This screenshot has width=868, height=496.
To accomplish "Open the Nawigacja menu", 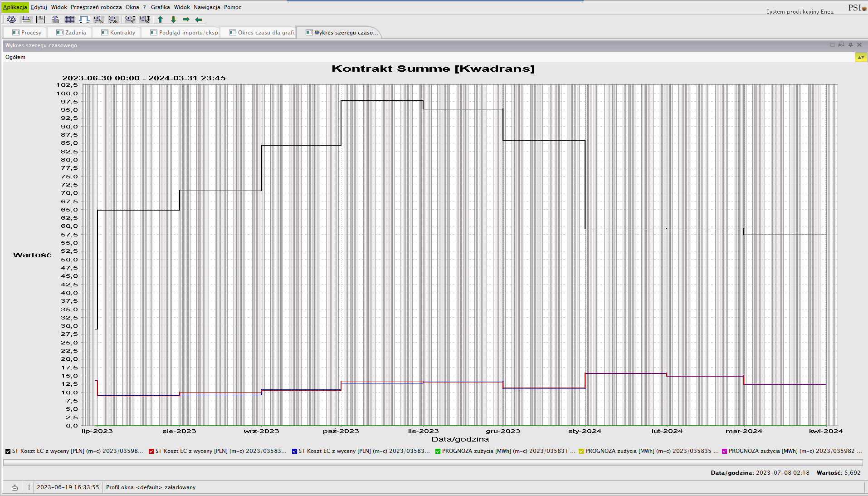I will coord(207,7).
